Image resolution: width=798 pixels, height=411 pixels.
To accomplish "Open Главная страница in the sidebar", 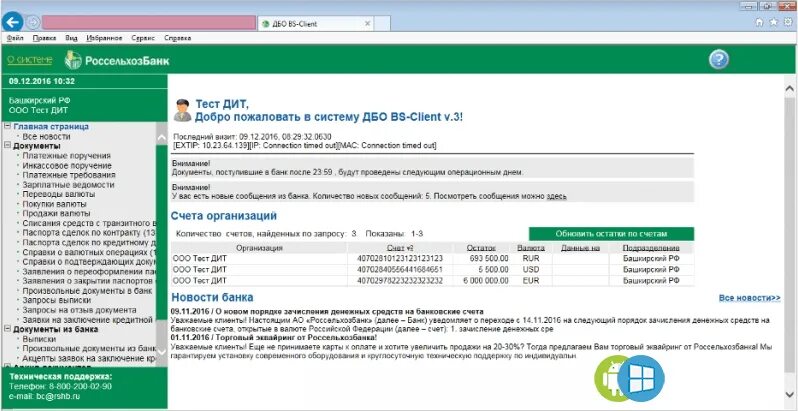I will tap(51, 126).
